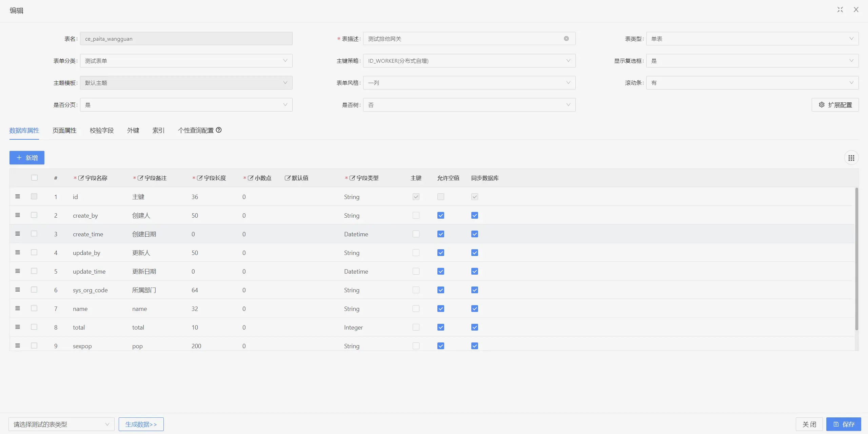Switch to the 校验字段 tab

pos(102,131)
